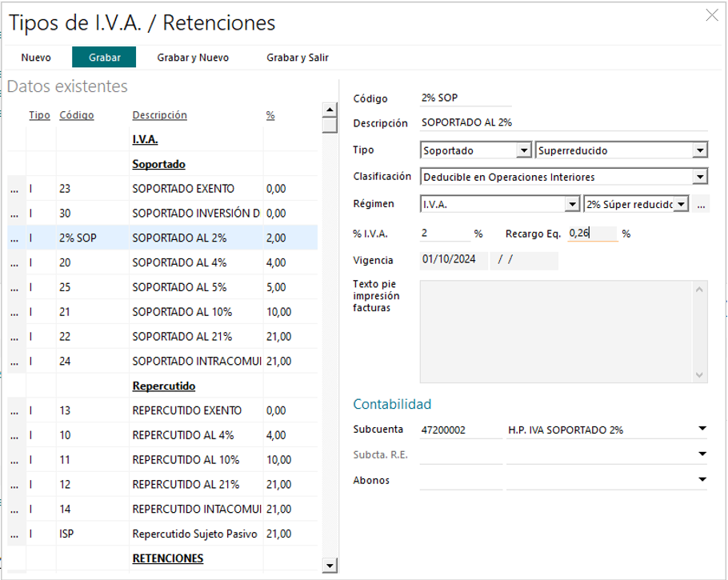This screenshot has height=580, width=728.
Task: Click the Grabar button
Action: click(105, 58)
